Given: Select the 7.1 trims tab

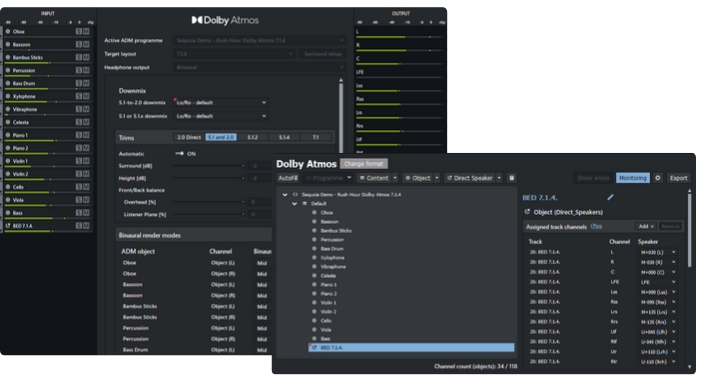Looking at the screenshot, I should (x=316, y=137).
